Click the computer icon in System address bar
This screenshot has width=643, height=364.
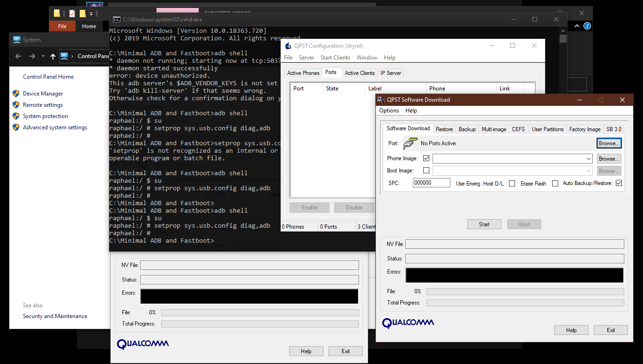pos(64,56)
